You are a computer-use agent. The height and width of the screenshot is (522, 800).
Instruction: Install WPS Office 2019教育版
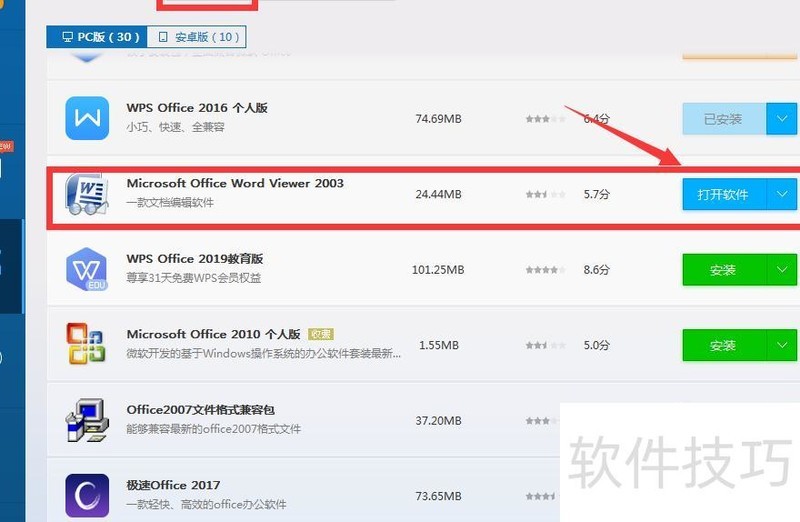(724, 269)
